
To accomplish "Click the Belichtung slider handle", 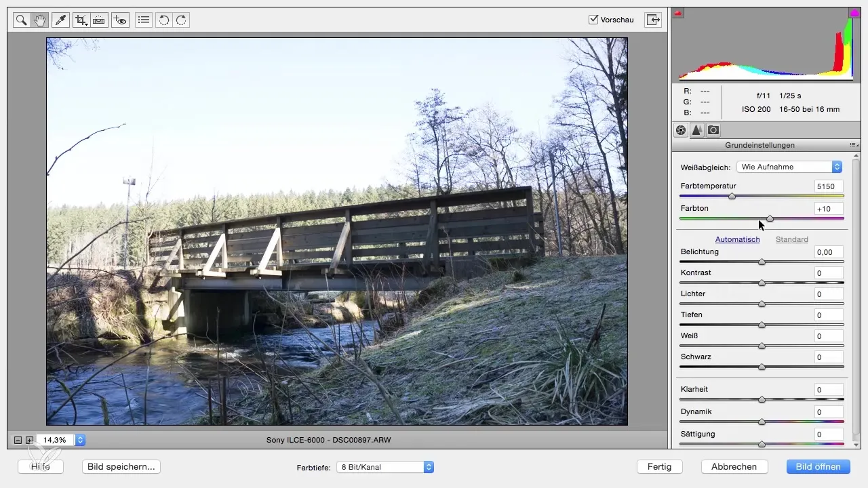I will click(x=762, y=262).
